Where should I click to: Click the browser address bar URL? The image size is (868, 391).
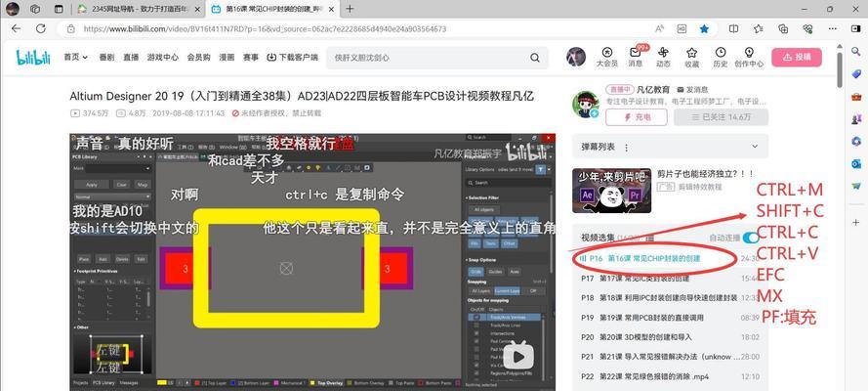[x=264, y=28]
